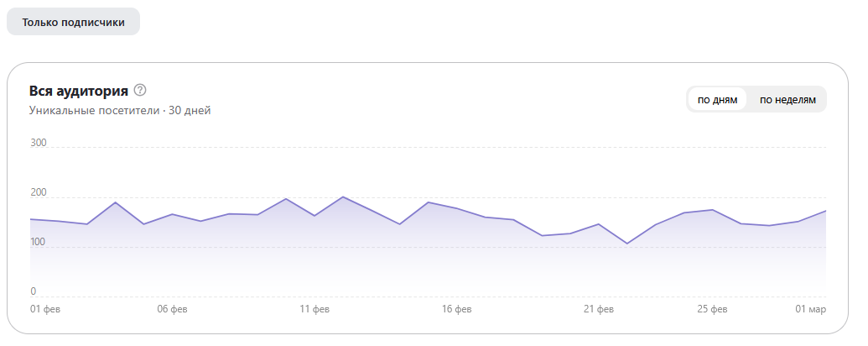
Task: Click the '16 фев' date label
Action: click(457, 309)
